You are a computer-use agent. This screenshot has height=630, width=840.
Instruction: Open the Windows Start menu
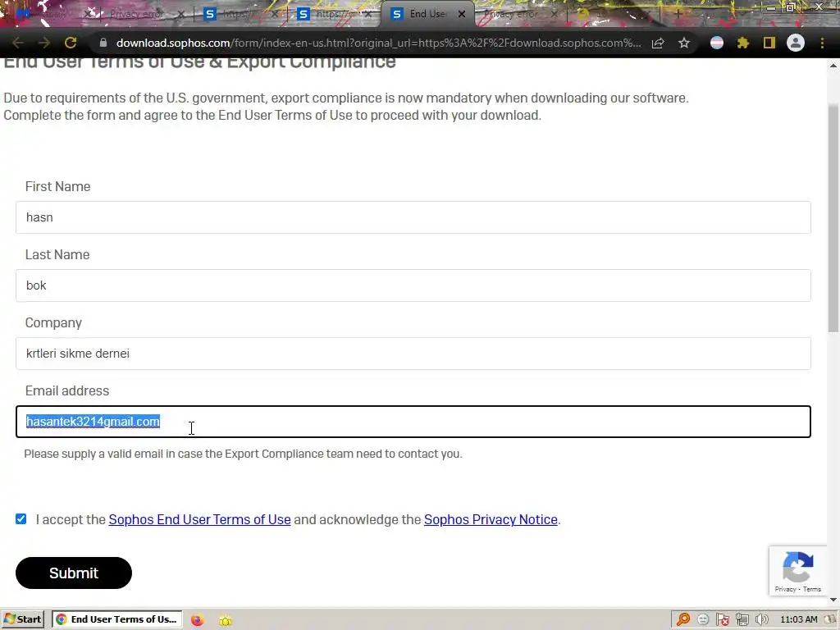coord(22,619)
